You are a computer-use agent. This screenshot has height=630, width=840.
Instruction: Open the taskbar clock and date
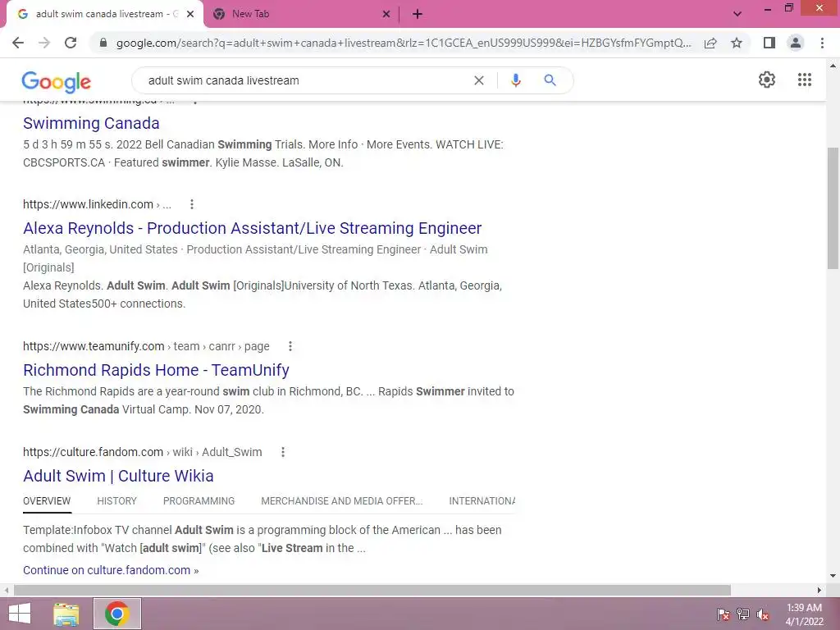pyautogui.click(x=804, y=614)
